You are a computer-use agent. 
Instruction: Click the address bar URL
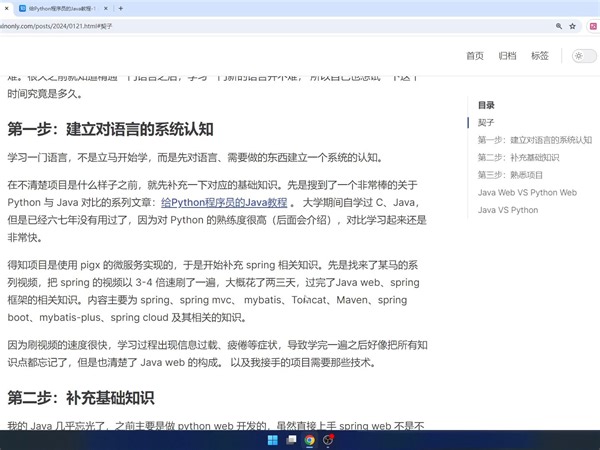(56, 26)
